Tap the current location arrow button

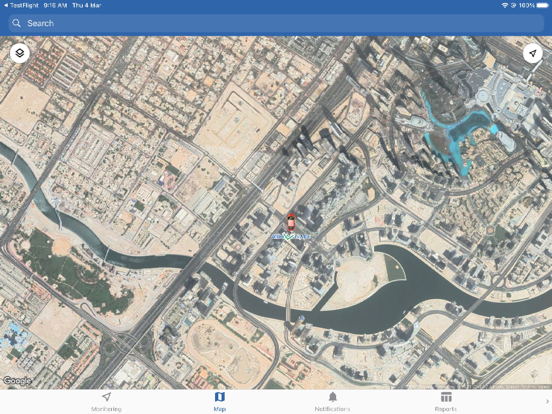coord(533,54)
